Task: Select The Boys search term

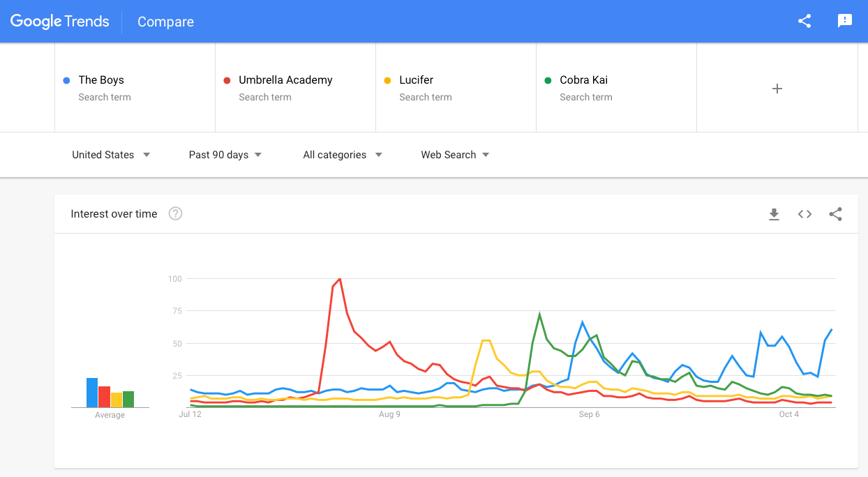Action: pyautogui.click(x=101, y=80)
